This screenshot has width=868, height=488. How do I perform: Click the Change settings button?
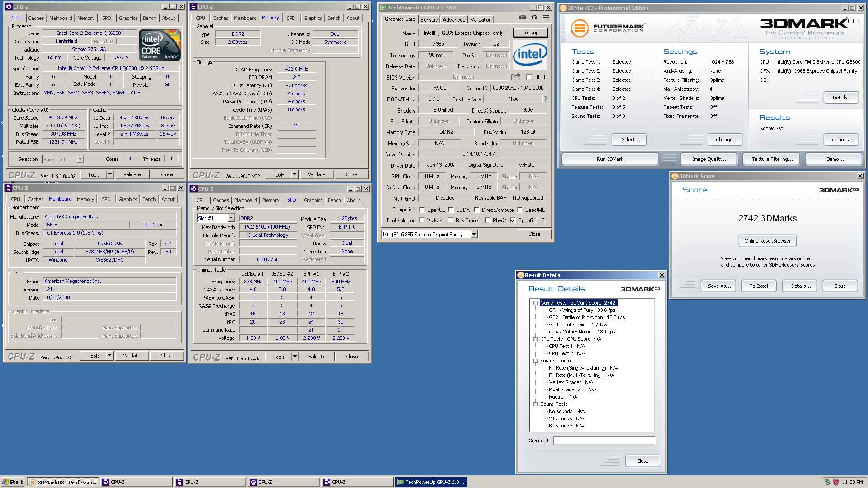[726, 140]
